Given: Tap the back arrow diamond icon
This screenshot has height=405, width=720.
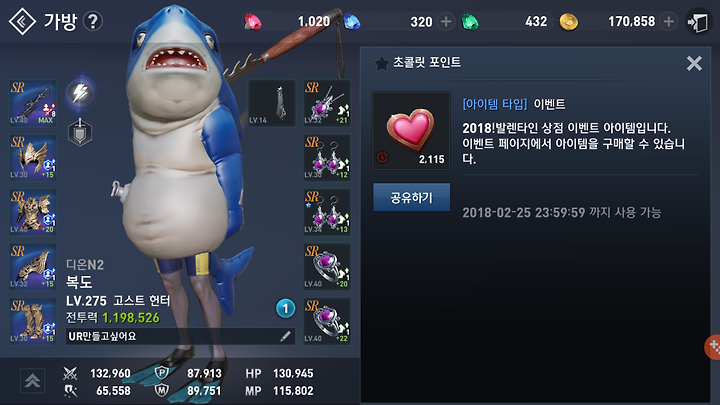Looking at the screenshot, I should (x=22, y=21).
